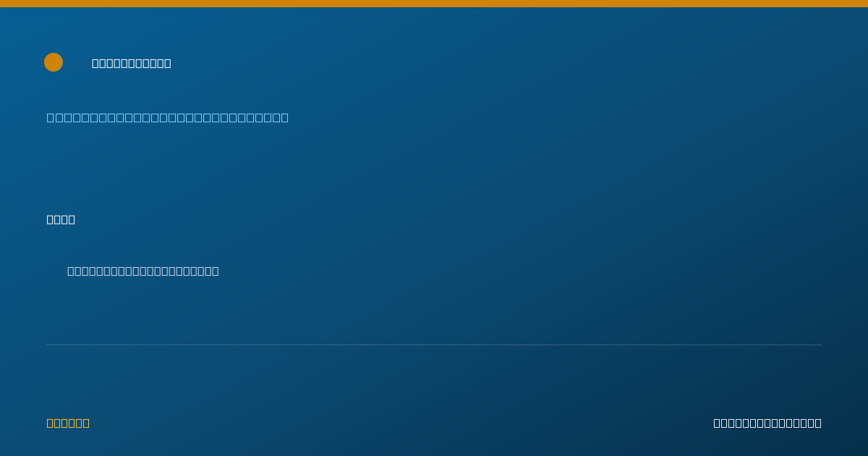Click the first glyph of the indented gray line
The width and height of the screenshot is (868, 456).
(x=71, y=271)
